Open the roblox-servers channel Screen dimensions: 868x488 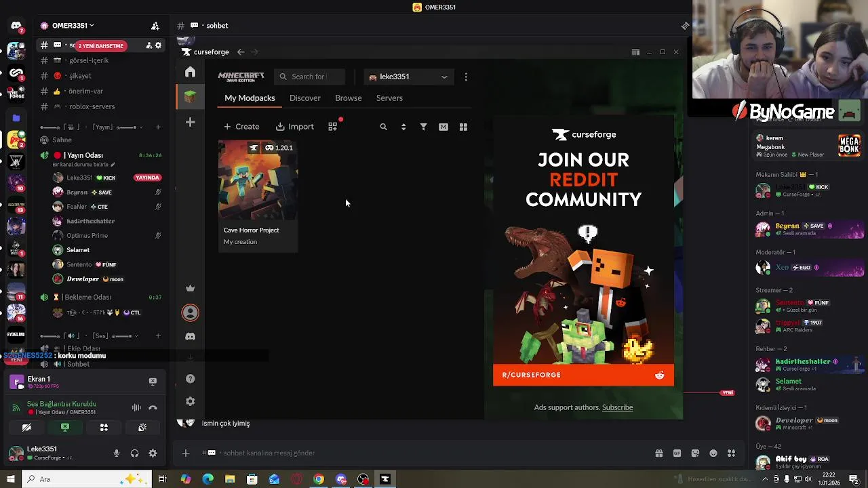click(x=92, y=106)
